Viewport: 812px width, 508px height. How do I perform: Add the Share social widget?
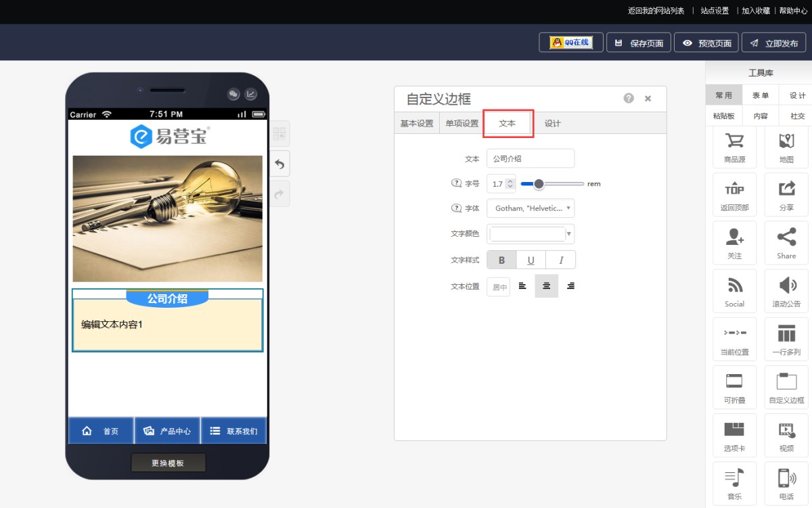click(x=786, y=243)
